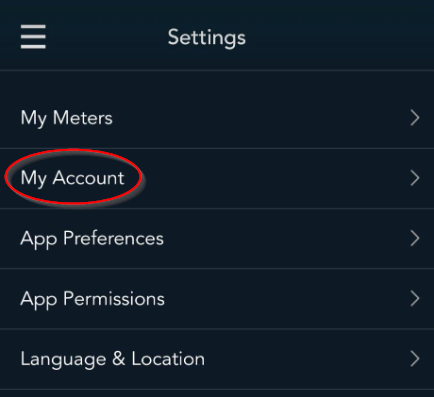
Task: Tap the word Account in second row
Action: 88,178
